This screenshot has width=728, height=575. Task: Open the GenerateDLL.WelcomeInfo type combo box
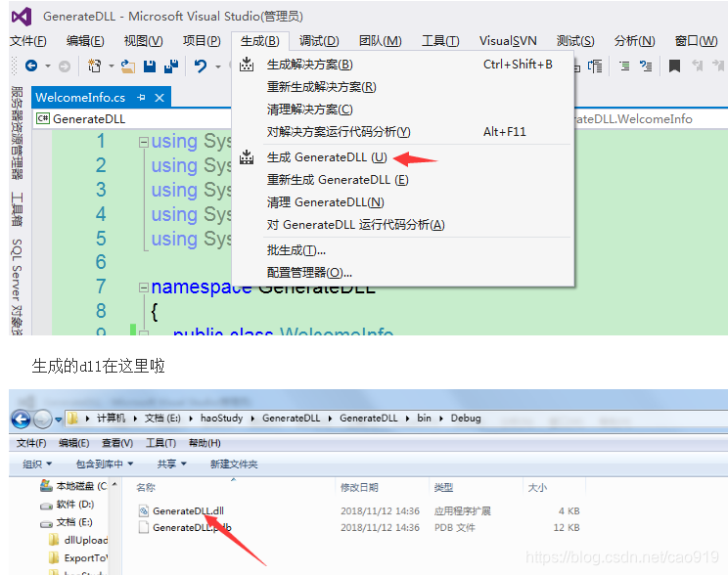click(651, 118)
